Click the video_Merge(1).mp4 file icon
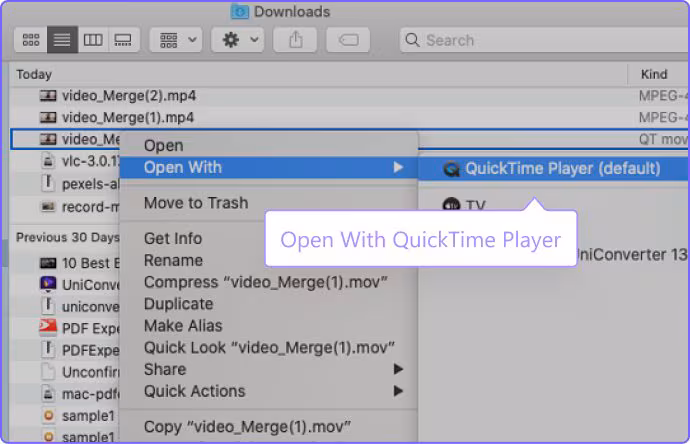 (48, 117)
